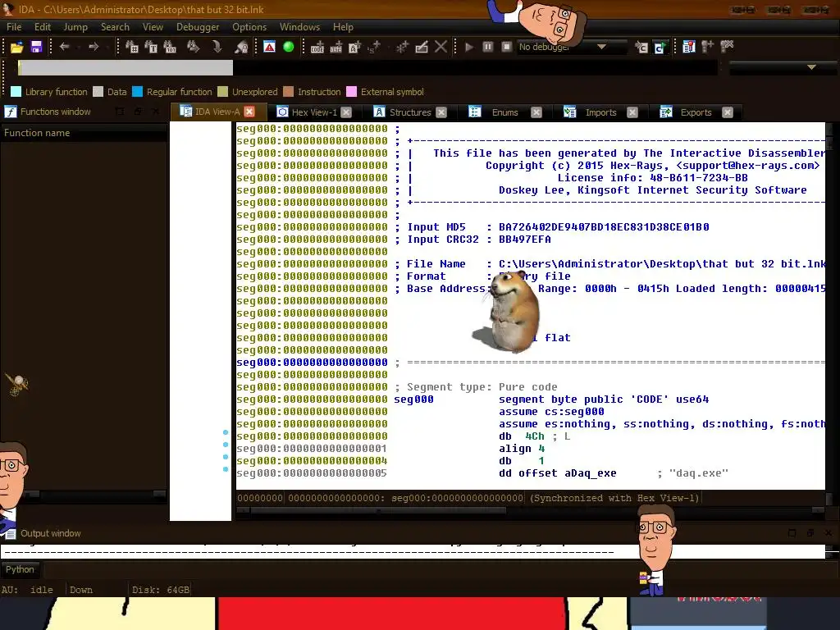
Task: Pause the process with pause button
Action: (x=487, y=47)
